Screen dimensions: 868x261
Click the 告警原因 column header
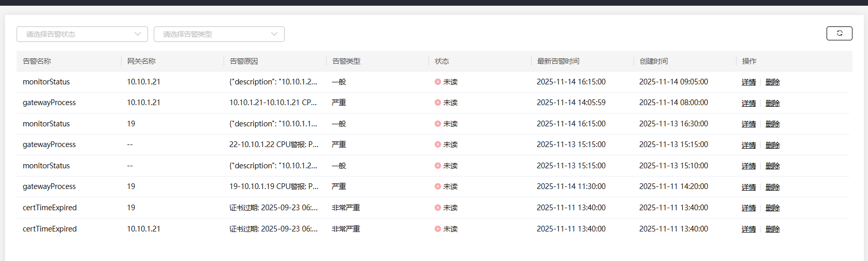(244, 61)
